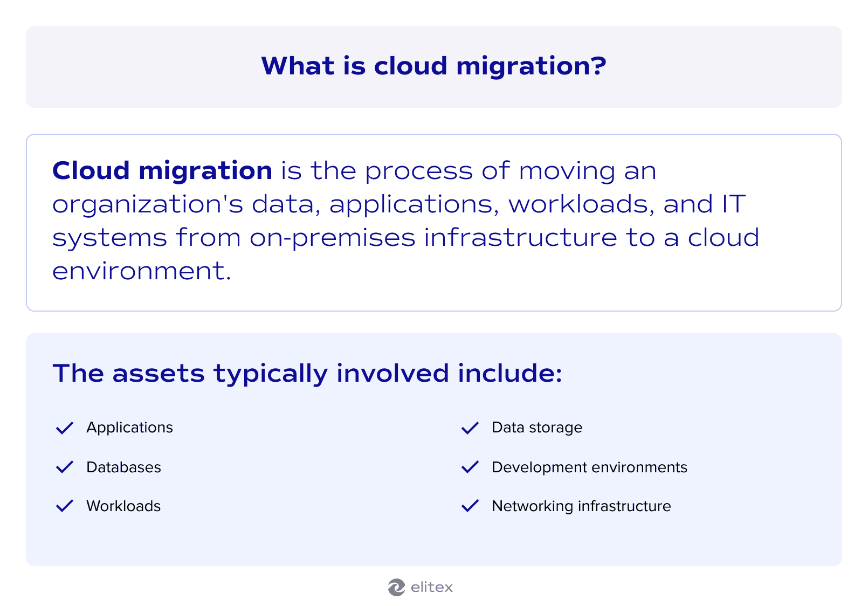Viewport: 868px width, 606px height.
Task: Click the 'What is cloud migration?' heading
Action: pos(434,66)
